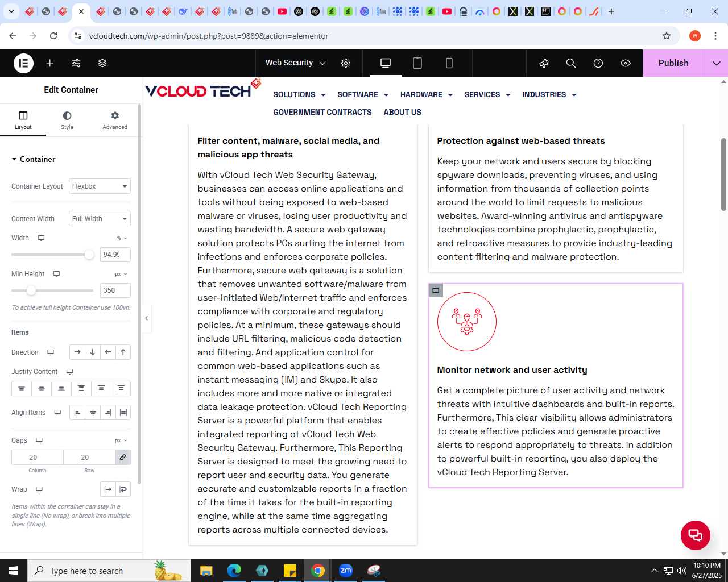Collapse the editor panel with arrow handle

tap(146, 318)
